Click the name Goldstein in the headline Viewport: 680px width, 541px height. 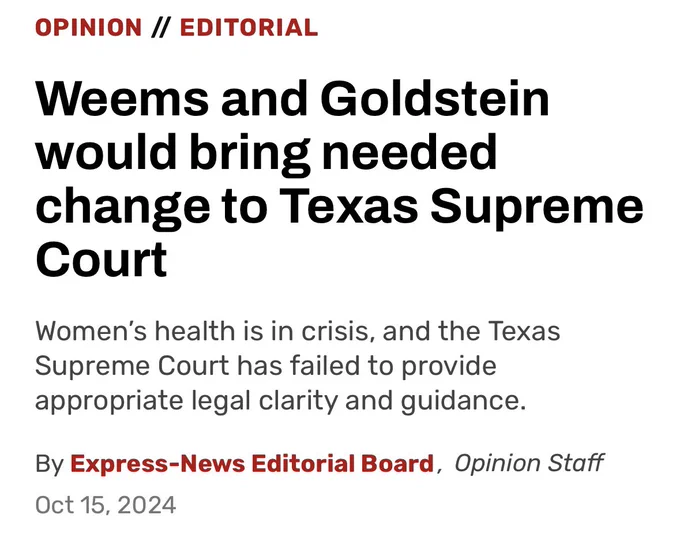435,99
